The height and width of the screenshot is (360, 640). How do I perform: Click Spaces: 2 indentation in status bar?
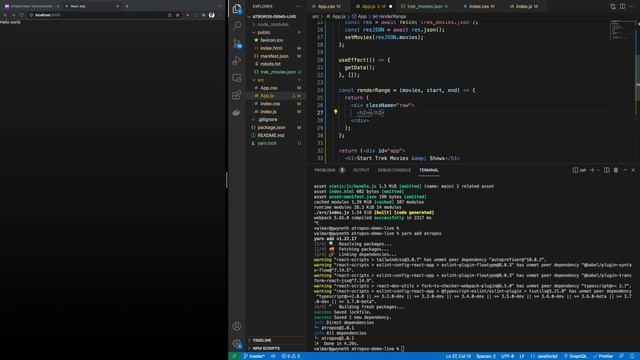[486, 356]
